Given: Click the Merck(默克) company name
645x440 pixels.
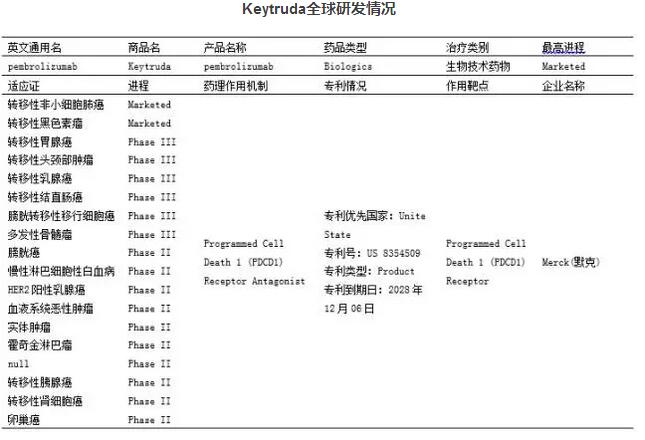Looking at the screenshot, I should pyautogui.click(x=570, y=262).
